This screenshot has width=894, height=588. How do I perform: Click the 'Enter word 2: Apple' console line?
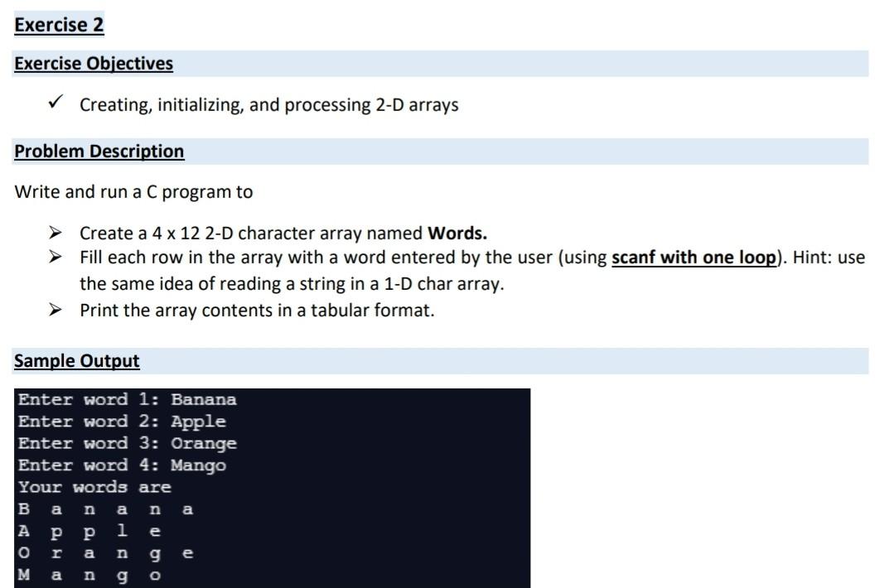pos(122,422)
